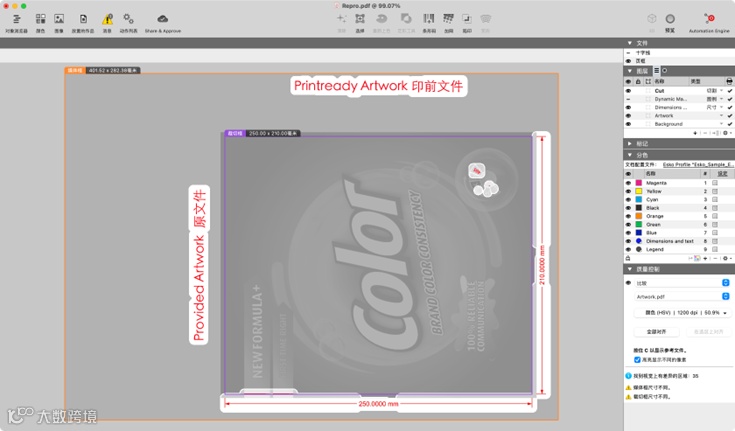Click the 250.0000 mm width dimension label

[379, 403]
